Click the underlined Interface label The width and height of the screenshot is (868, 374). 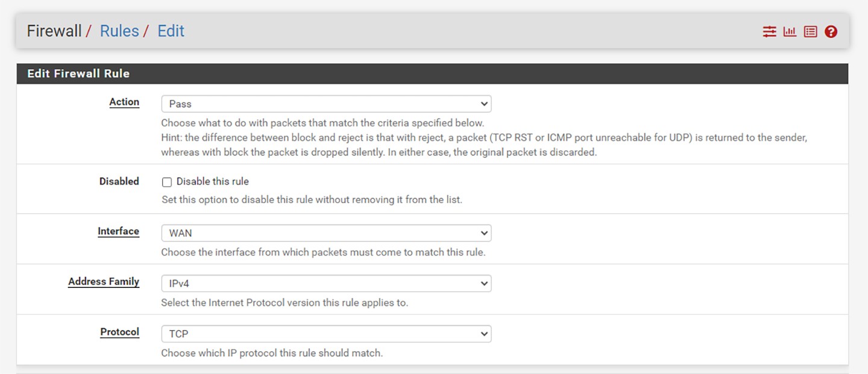(118, 231)
